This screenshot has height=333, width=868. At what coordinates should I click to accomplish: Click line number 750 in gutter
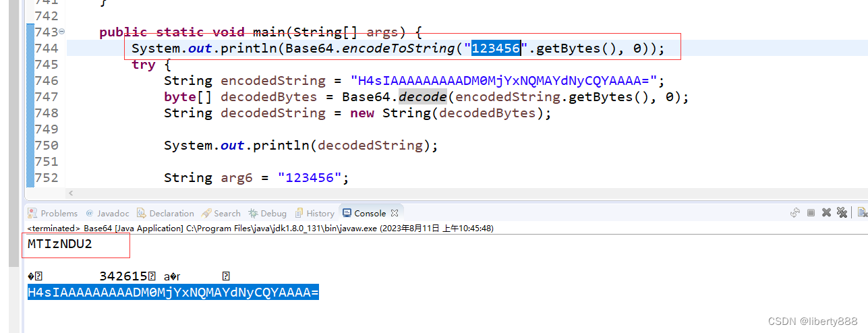coord(46,145)
